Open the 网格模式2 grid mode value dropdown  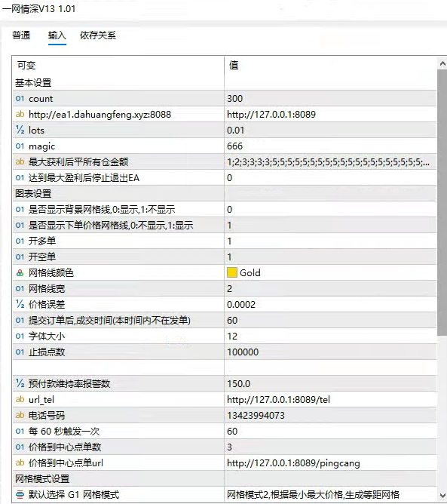point(330,494)
